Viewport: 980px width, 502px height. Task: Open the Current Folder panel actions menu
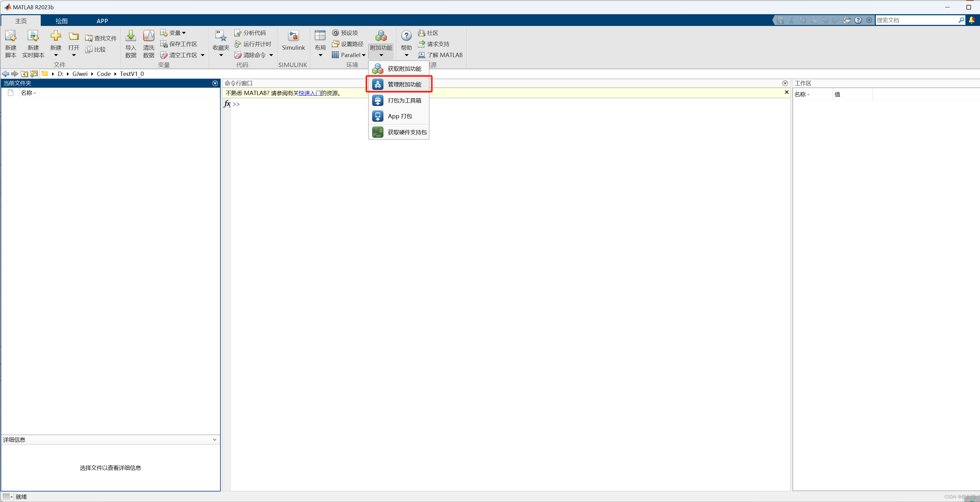click(215, 83)
